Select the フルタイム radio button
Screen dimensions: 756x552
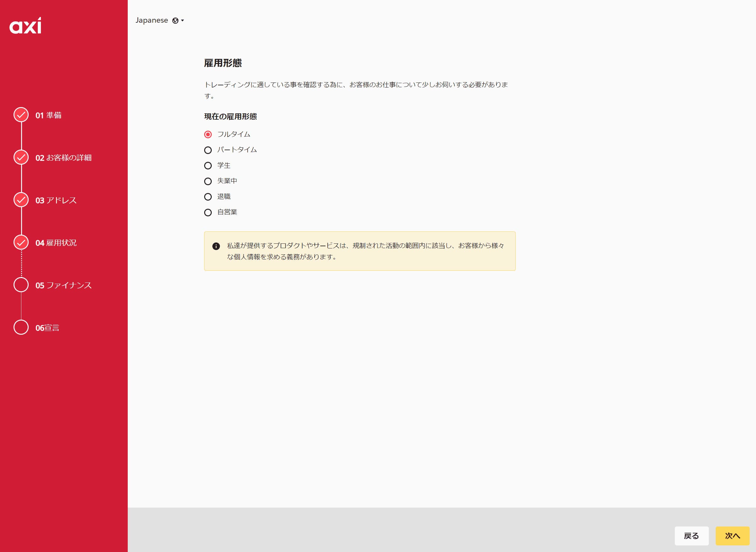208,134
